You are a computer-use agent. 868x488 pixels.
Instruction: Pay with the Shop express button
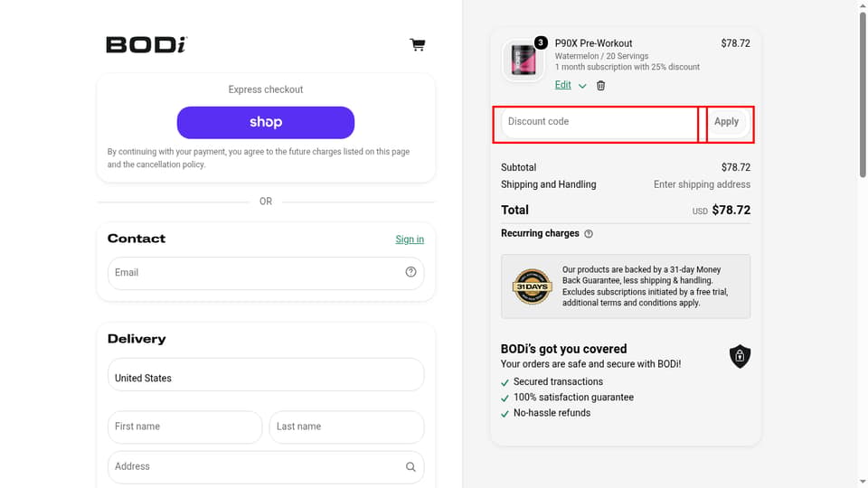tap(266, 123)
